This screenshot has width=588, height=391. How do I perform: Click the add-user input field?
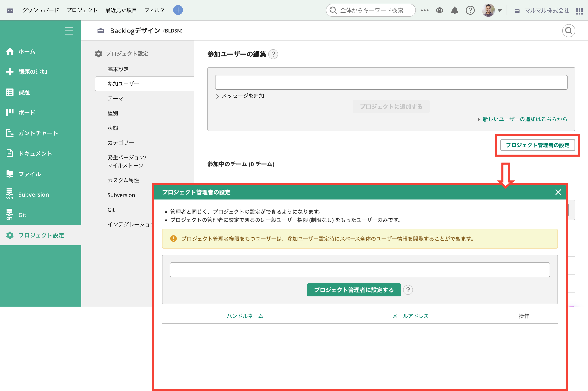(x=391, y=82)
